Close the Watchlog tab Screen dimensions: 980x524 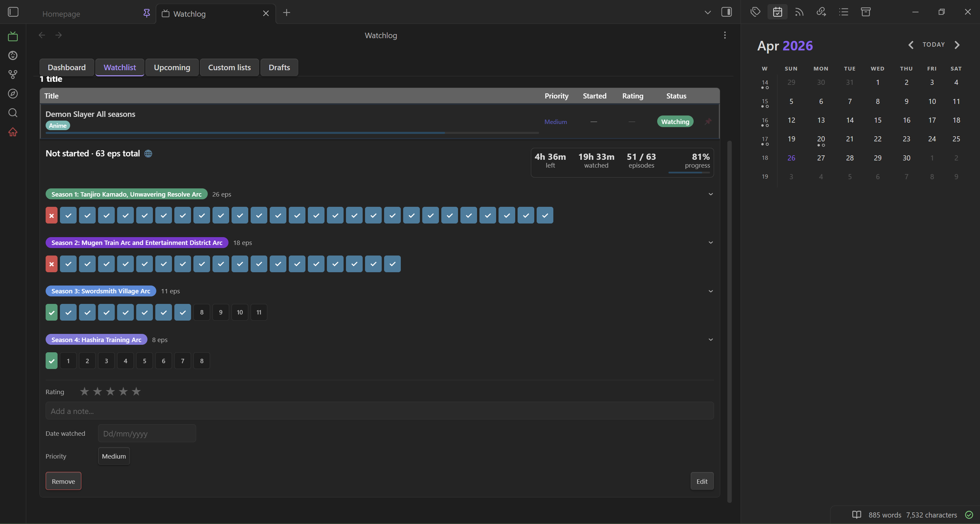[x=266, y=13]
